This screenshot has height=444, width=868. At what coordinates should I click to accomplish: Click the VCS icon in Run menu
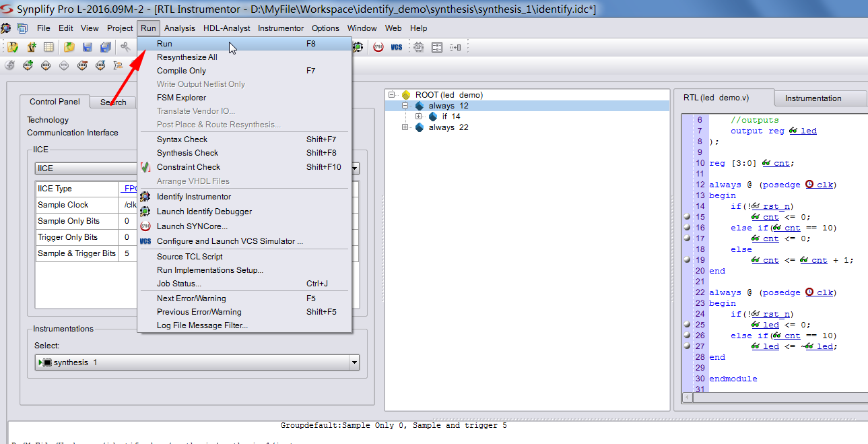pos(145,241)
